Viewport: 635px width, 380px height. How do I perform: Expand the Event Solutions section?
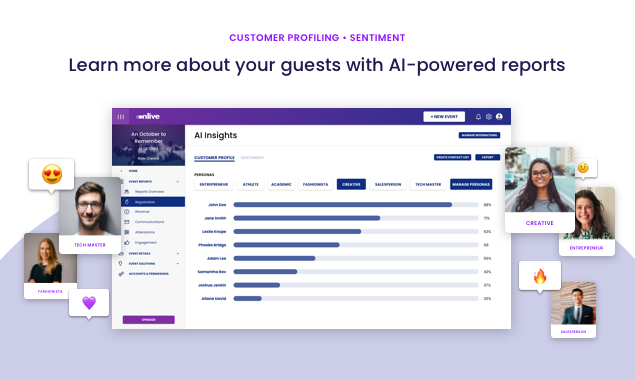[177, 264]
